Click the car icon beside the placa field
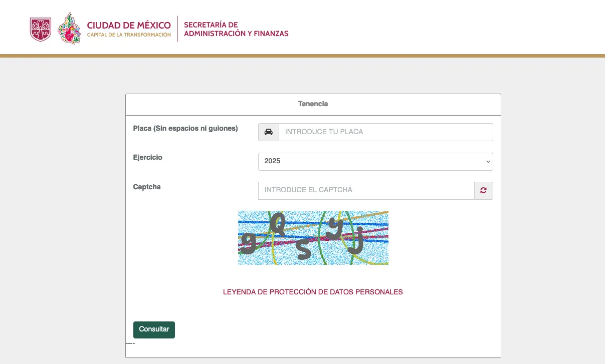 pos(268,132)
